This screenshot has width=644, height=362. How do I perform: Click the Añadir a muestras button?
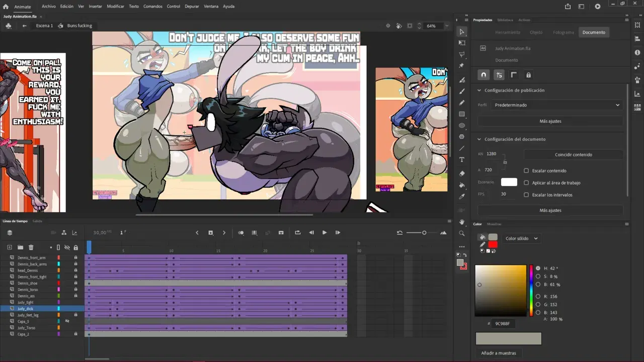click(x=499, y=353)
